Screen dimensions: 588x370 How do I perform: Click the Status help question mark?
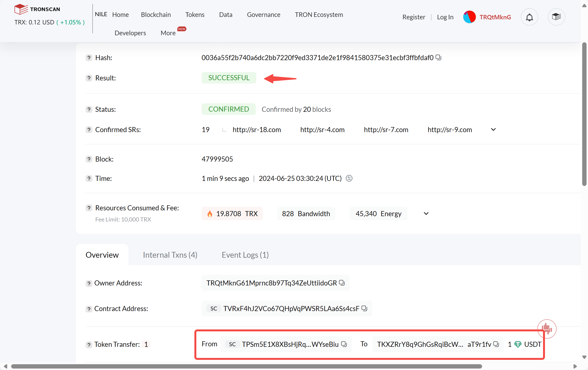click(x=89, y=109)
